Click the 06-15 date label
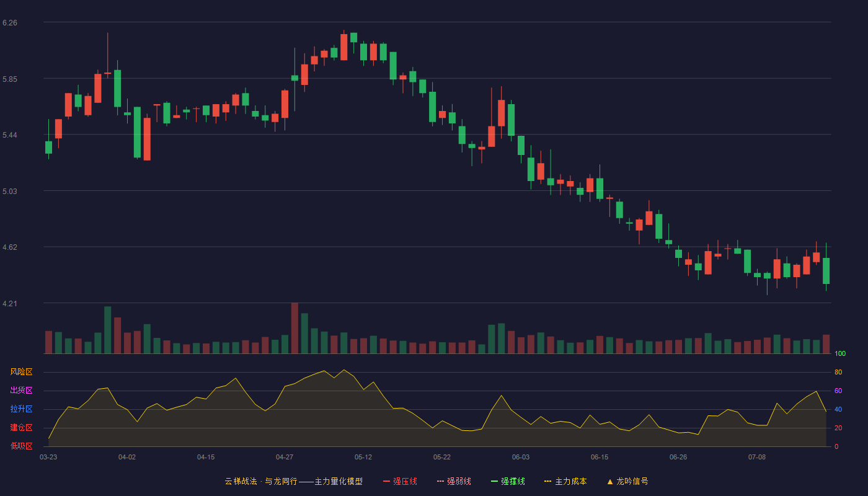This screenshot has width=868, height=496. point(600,457)
